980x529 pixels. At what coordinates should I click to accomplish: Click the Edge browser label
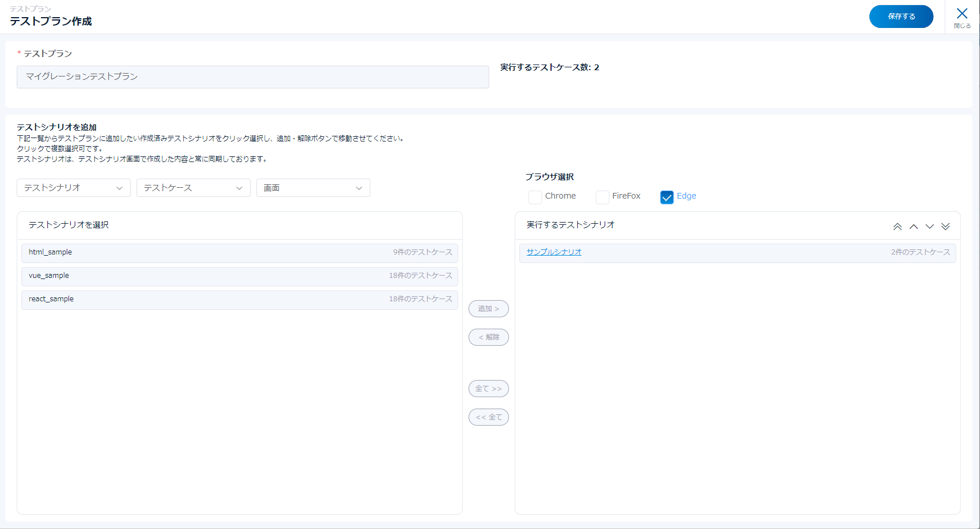pyautogui.click(x=686, y=196)
